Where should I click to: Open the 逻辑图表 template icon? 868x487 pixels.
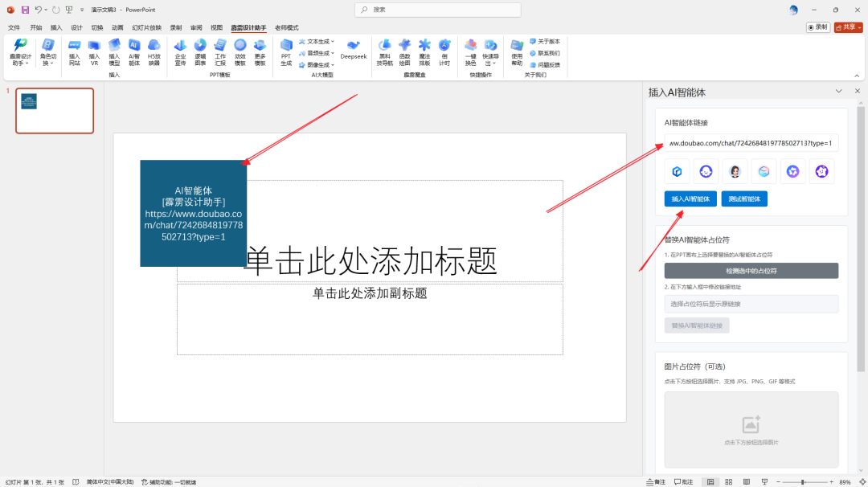click(200, 52)
